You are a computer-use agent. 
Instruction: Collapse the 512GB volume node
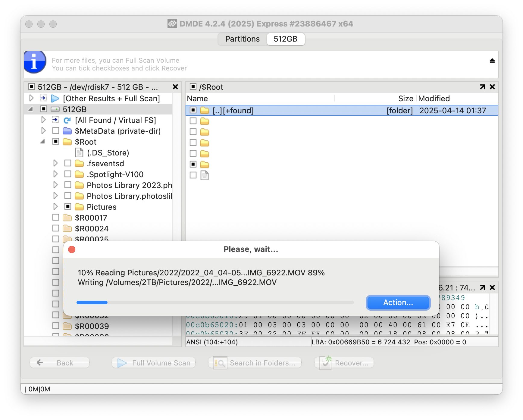point(31,109)
